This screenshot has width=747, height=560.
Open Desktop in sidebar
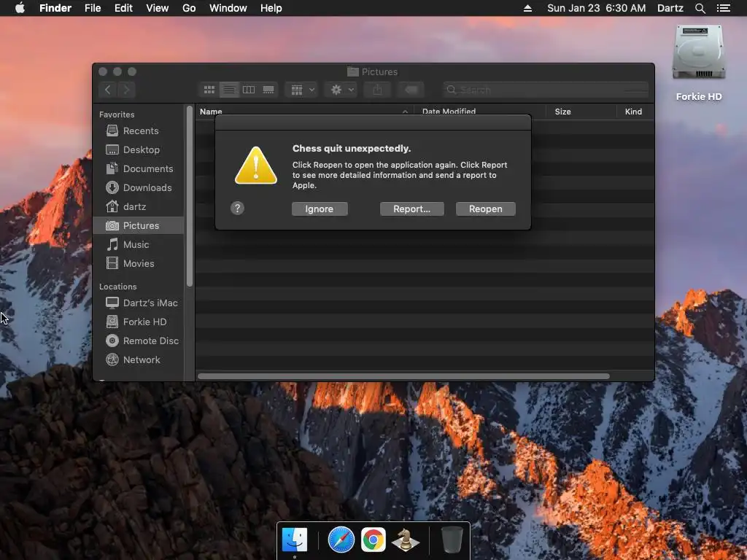(x=138, y=149)
